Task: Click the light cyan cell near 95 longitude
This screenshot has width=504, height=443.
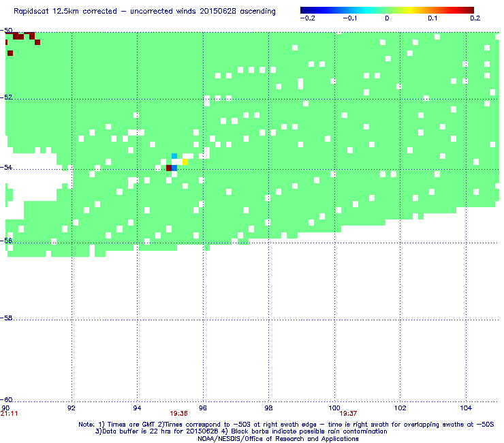Action: (x=174, y=156)
